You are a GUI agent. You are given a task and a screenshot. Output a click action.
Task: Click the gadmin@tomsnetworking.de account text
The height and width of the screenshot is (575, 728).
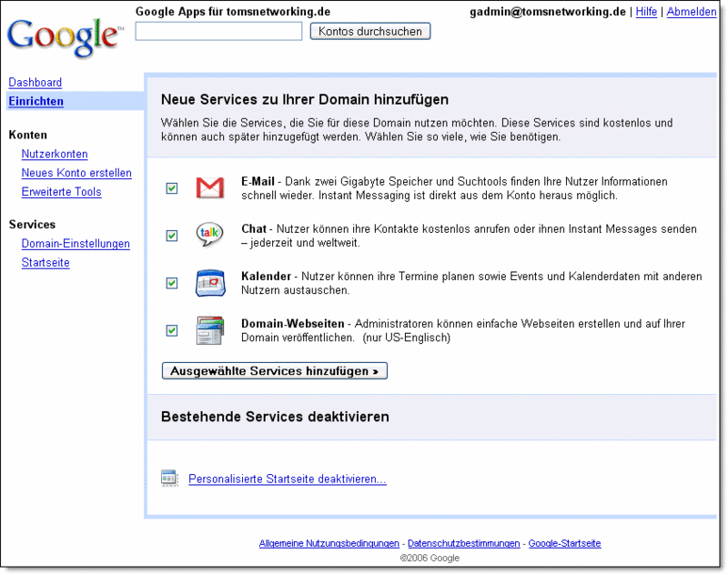(548, 12)
